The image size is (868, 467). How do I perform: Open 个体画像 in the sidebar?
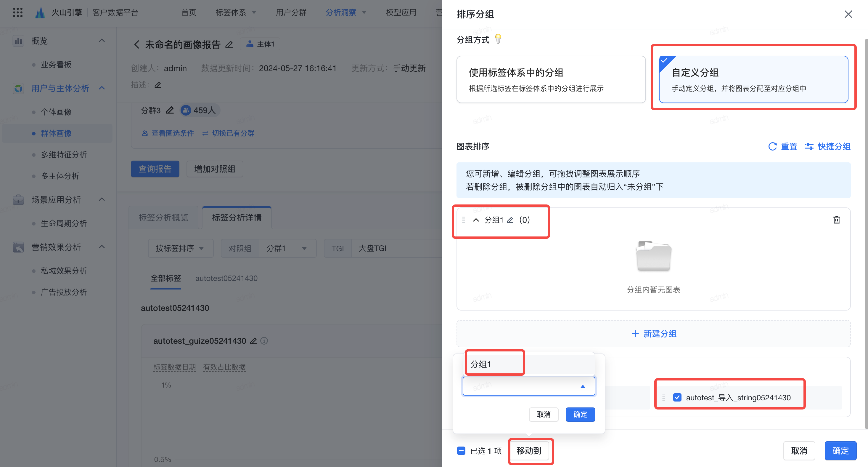click(56, 112)
